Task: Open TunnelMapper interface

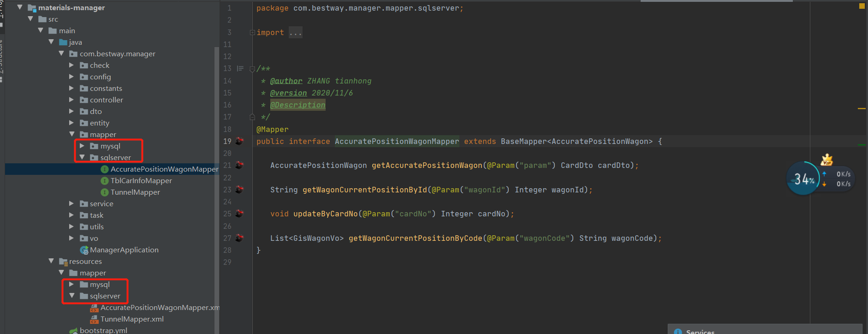Action: click(x=135, y=192)
